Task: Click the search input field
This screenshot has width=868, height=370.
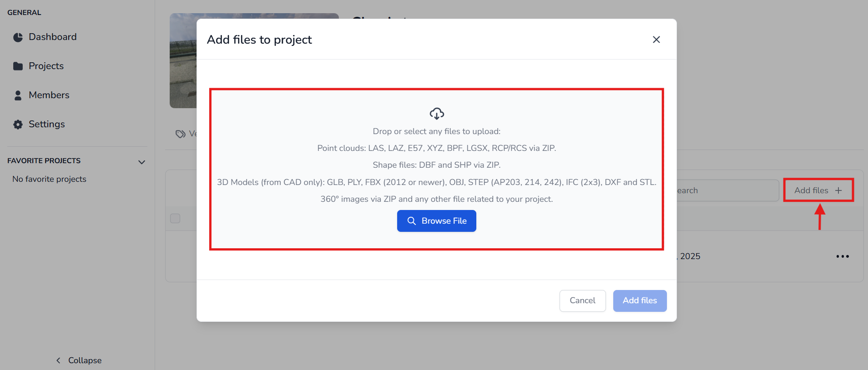Action: tap(726, 190)
